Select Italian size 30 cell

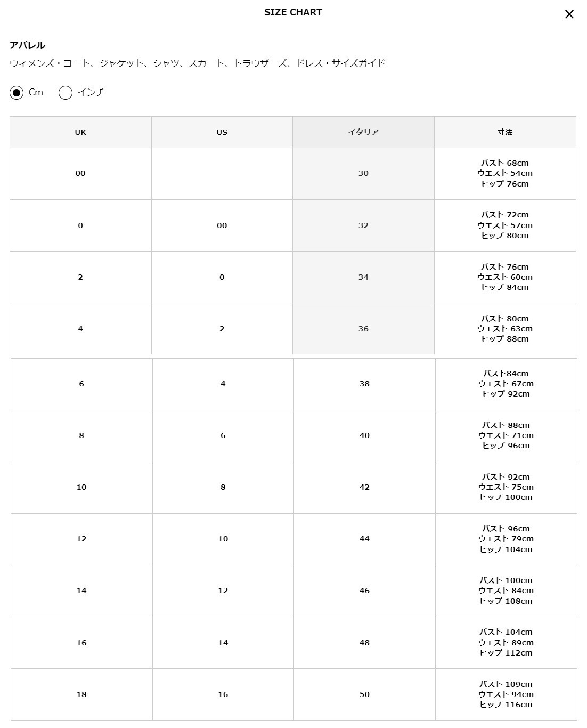click(363, 173)
